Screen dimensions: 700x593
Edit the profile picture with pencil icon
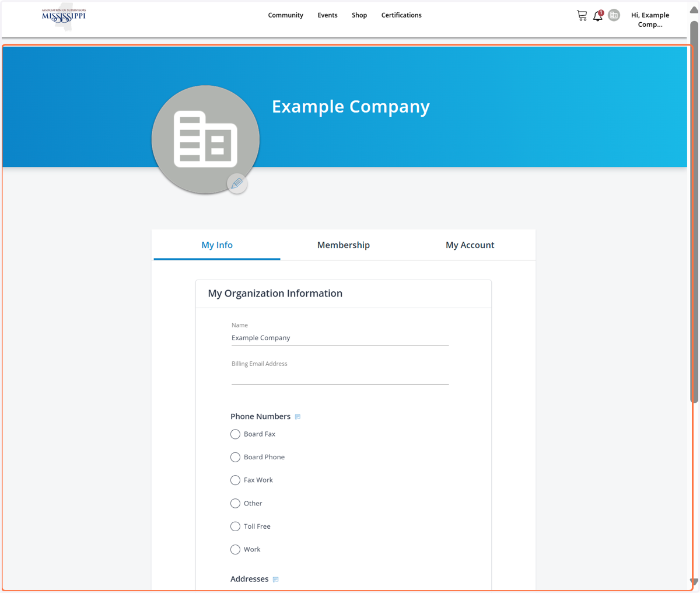click(237, 184)
